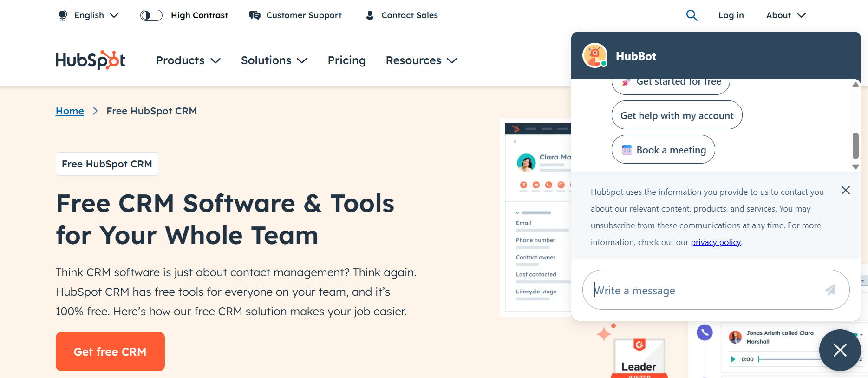
Task: Play the call recording audio
Action: pyautogui.click(x=733, y=359)
